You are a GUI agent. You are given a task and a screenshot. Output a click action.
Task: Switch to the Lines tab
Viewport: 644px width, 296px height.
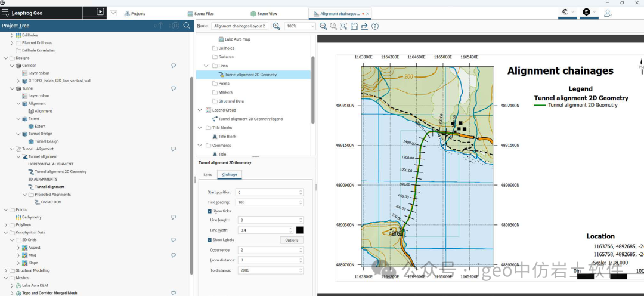click(208, 175)
